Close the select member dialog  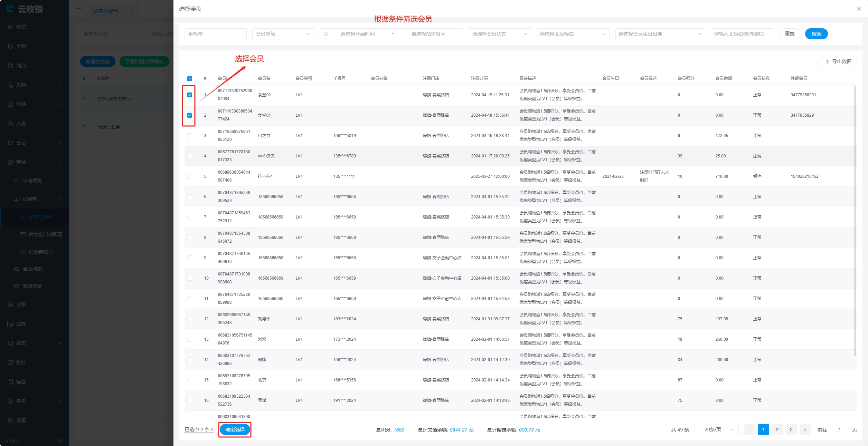[x=859, y=9]
